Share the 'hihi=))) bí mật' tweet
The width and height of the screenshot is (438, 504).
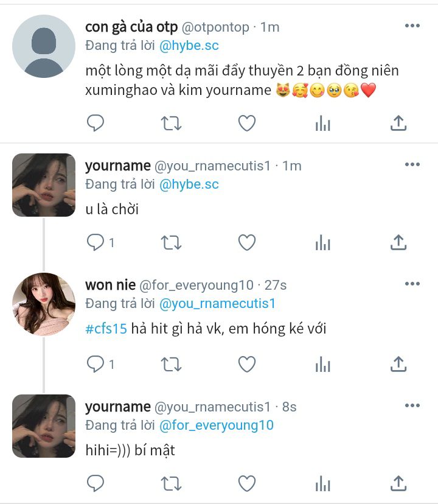[398, 483]
